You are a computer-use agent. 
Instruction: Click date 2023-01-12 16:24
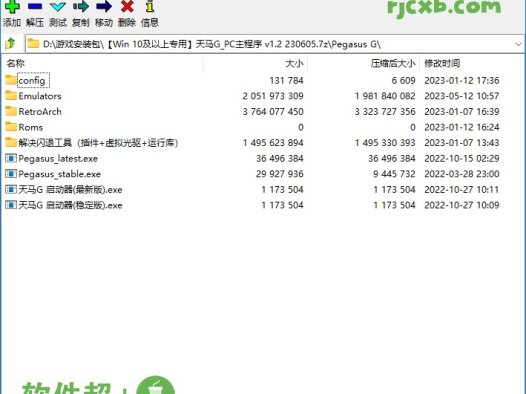pos(462,127)
